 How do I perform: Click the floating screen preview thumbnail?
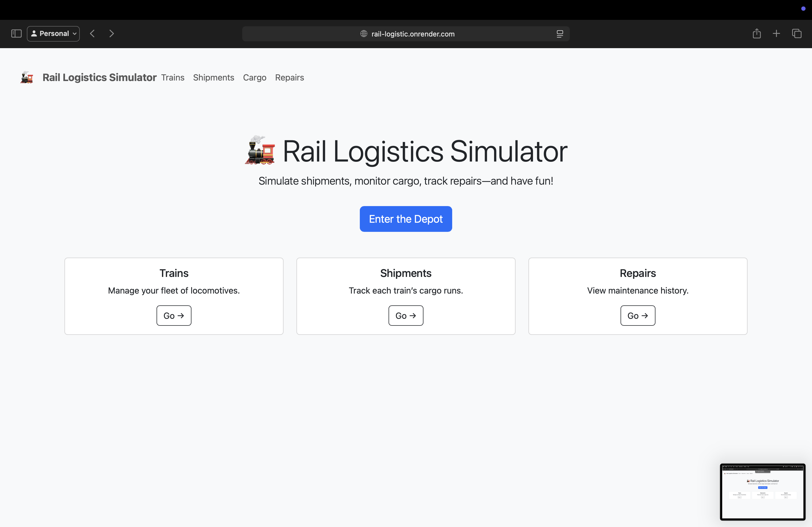pyautogui.click(x=763, y=492)
